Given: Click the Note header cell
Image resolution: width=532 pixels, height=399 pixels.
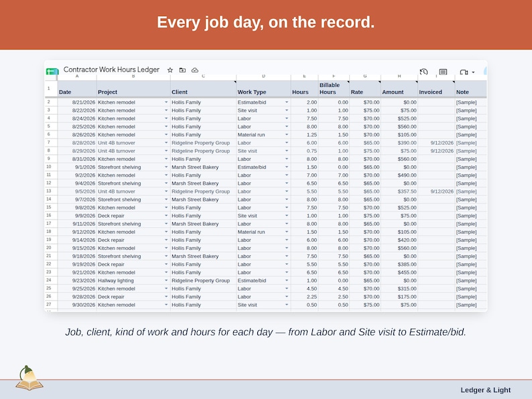Looking at the screenshot, I should coord(470,89).
